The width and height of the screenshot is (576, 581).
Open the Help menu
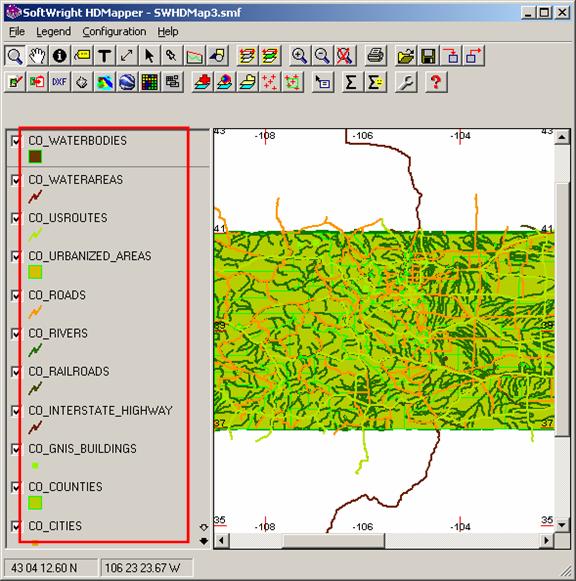(168, 32)
